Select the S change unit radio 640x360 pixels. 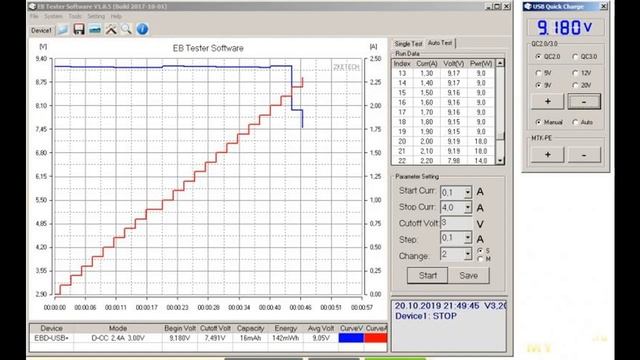coord(480,250)
